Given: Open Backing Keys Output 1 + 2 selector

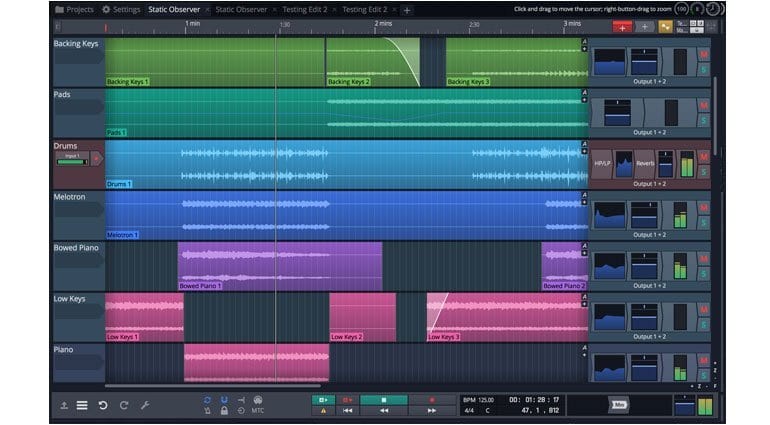Looking at the screenshot, I should point(649,82).
